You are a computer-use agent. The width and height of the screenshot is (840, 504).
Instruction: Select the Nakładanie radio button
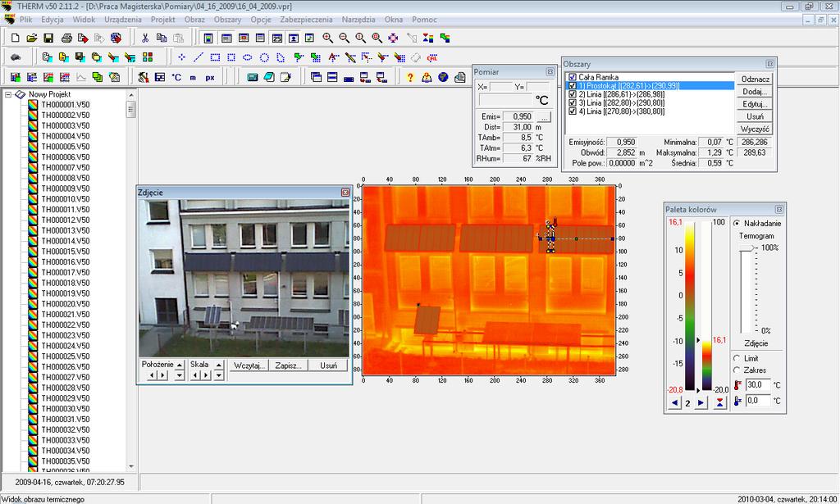[x=737, y=223]
